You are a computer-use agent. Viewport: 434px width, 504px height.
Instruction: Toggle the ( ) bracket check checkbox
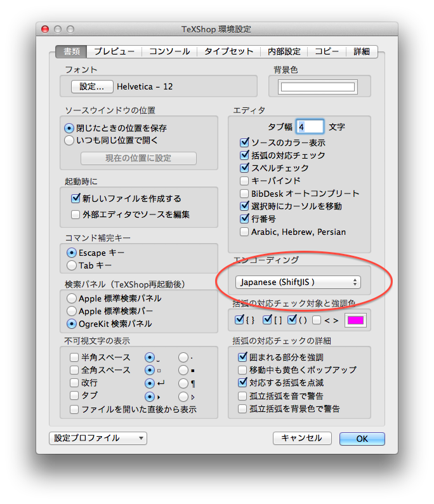coord(292,320)
